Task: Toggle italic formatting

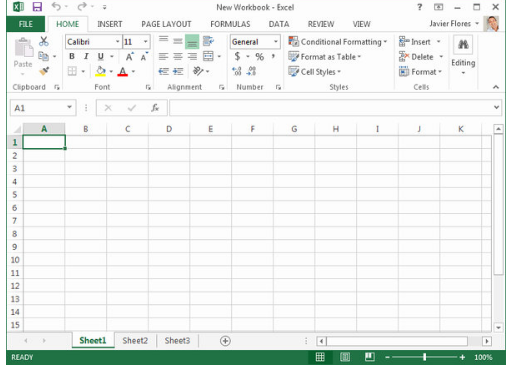Action: [x=86, y=56]
